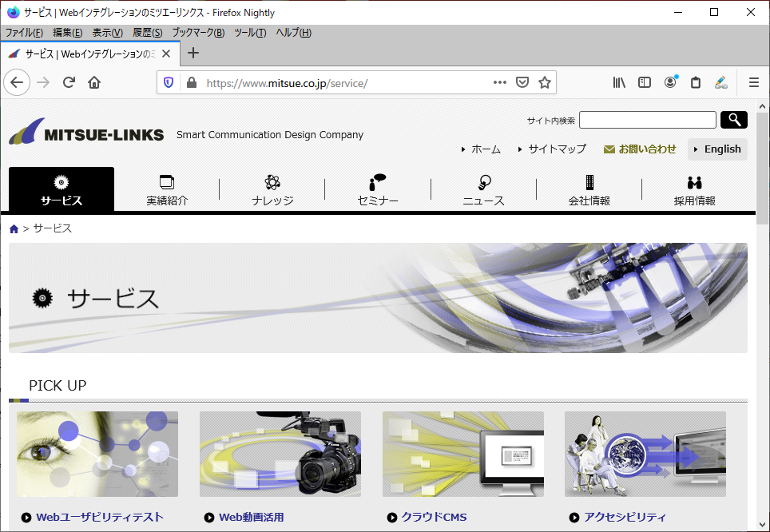Open the ヘルプ(H) menu
Screen dimensions: 770x532
(293, 33)
